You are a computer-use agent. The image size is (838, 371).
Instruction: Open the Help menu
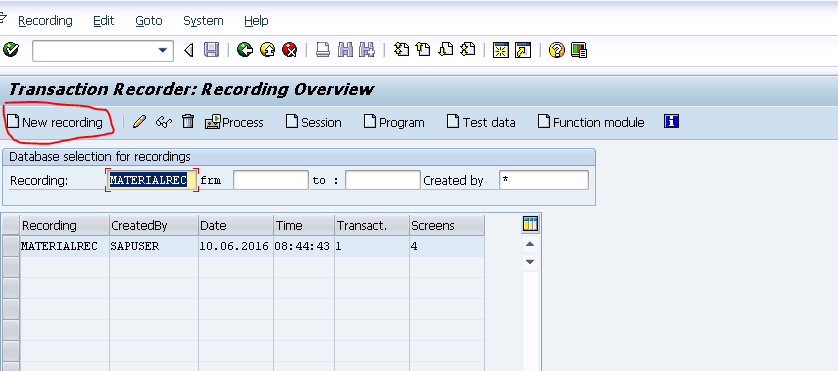(256, 21)
